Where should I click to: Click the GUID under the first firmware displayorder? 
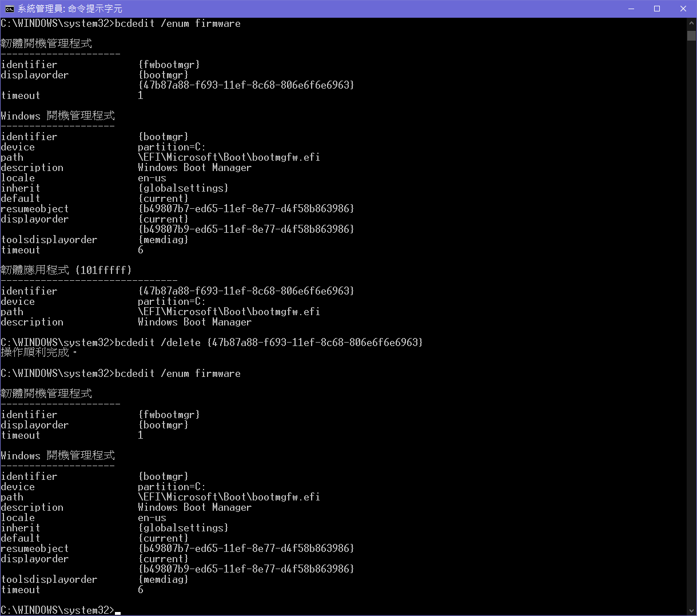pos(246,85)
